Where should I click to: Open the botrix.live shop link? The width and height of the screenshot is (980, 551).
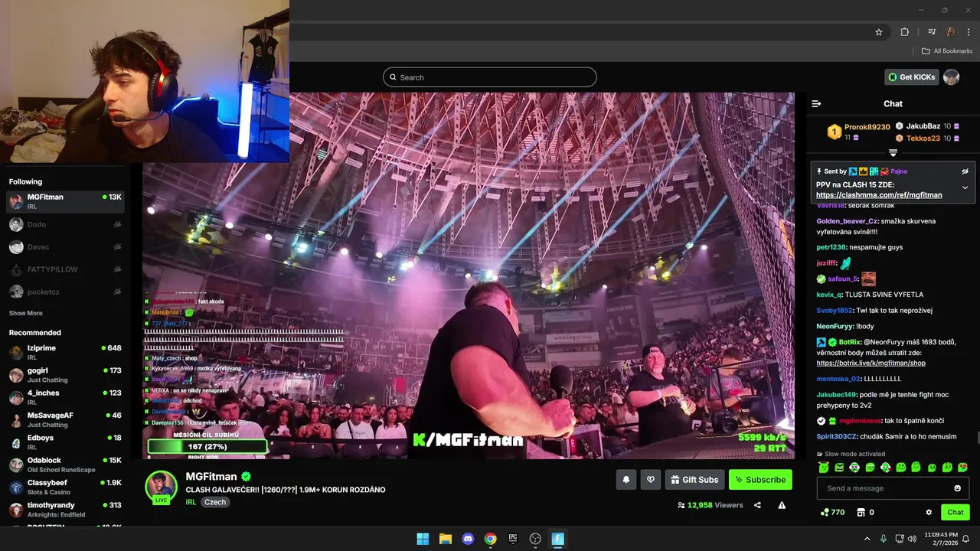point(871,363)
